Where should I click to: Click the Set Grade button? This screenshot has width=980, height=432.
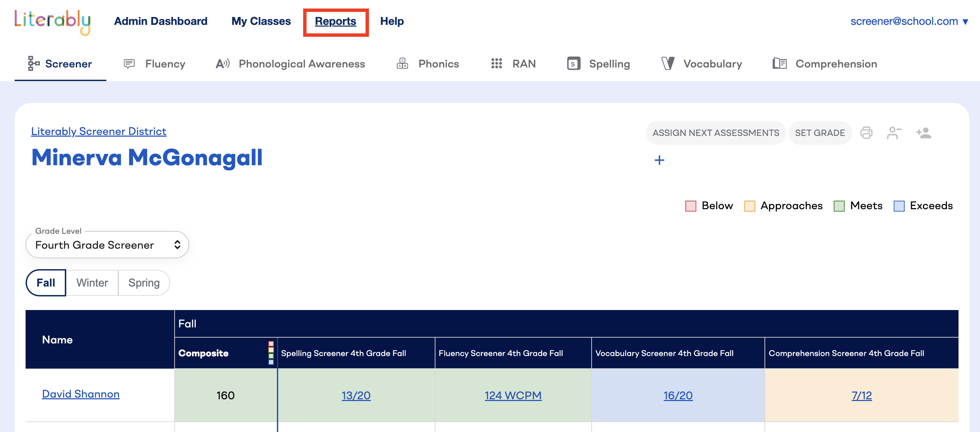click(x=820, y=133)
